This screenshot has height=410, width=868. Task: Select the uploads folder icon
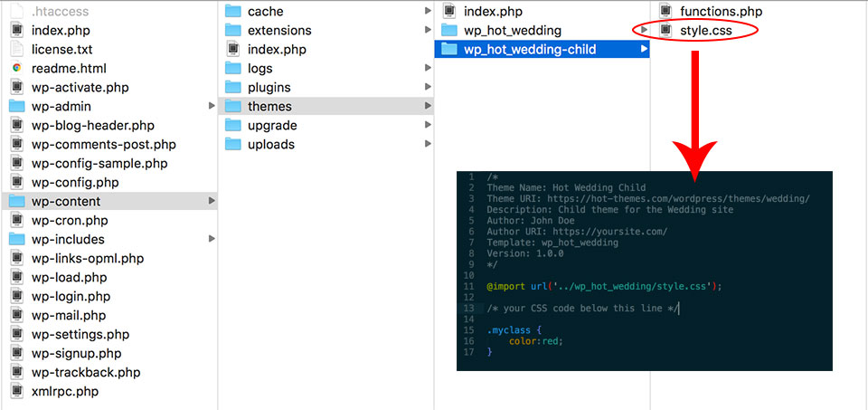[233, 144]
